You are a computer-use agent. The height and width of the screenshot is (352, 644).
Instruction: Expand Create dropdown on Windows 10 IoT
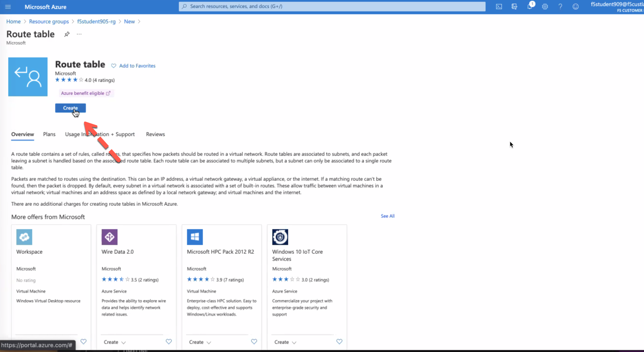pyautogui.click(x=285, y=342)
